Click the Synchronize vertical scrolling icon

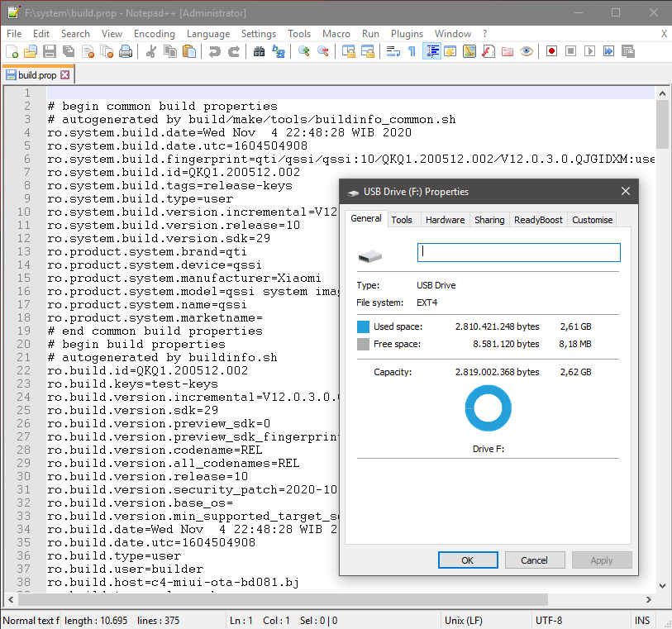click(x=349, y=51)
